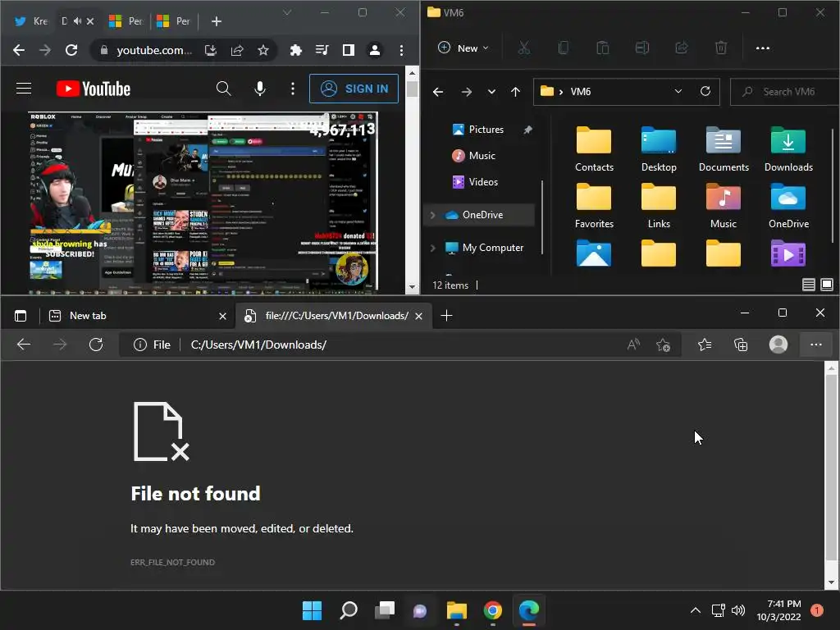This screenshot has height=630, width=840.
Task: Go back in File Explorer
Action: point(438,92)
